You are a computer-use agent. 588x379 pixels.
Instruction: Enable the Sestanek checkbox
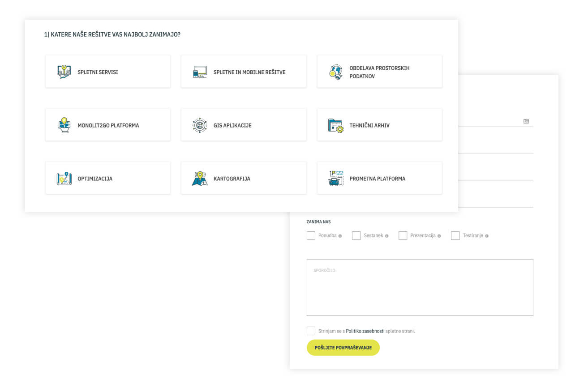tap(356, 236)
